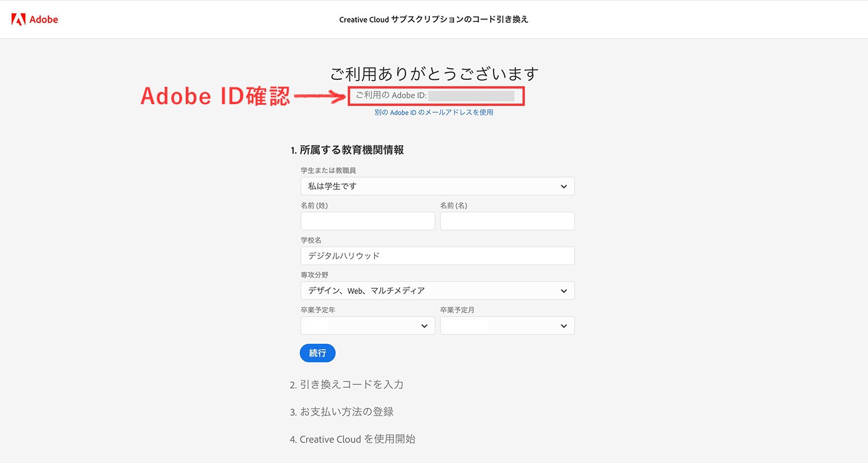The height and width of the screenshot is (463, 868).
Task: Click 別の Adobe ID のメールアドレスを使用 link
Action: 434,112
